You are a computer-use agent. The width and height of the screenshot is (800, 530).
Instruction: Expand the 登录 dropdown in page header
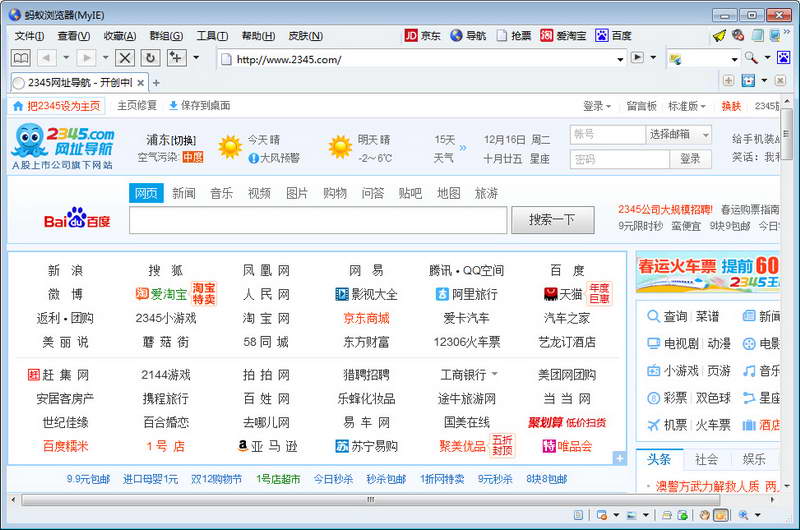[x=597, y=106]
